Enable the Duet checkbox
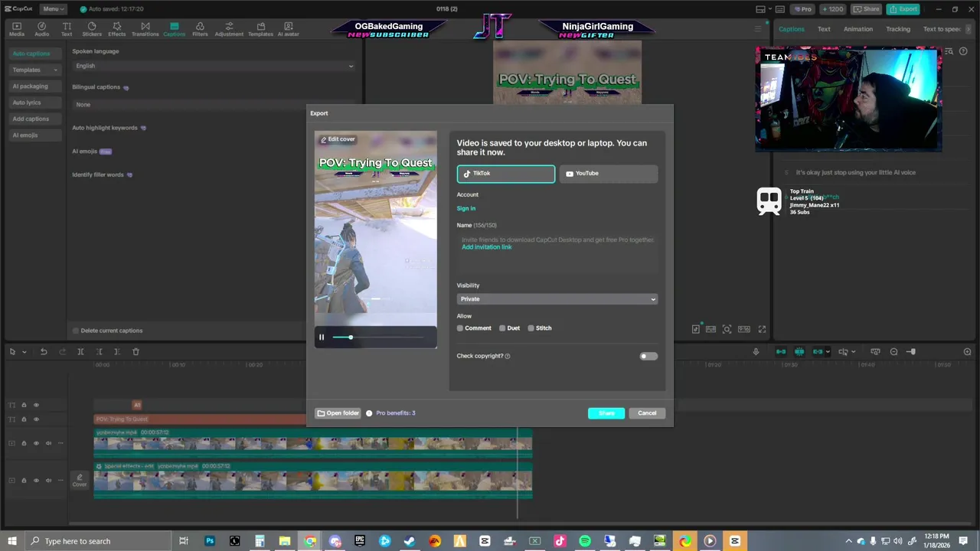 tap(502, 328)
